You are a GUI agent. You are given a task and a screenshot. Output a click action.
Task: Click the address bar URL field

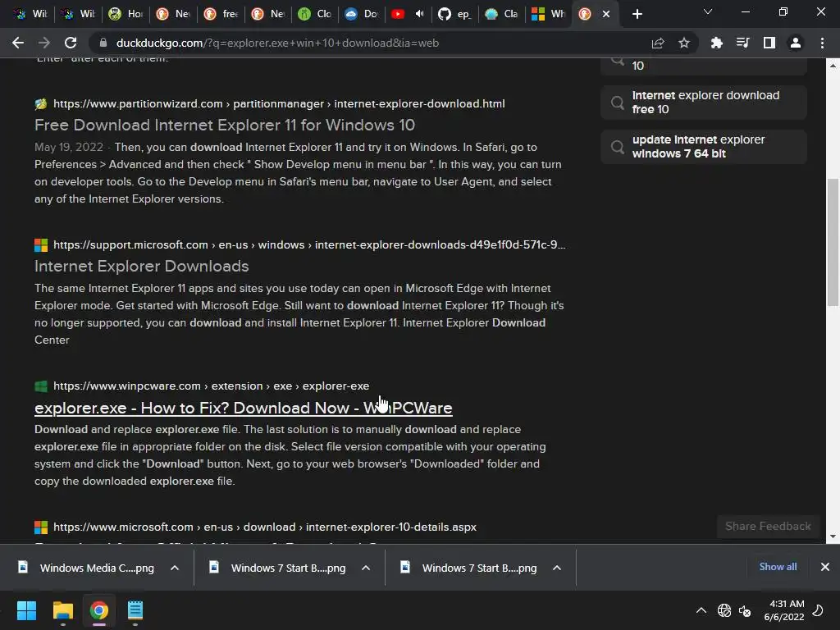tap(370, 43)
